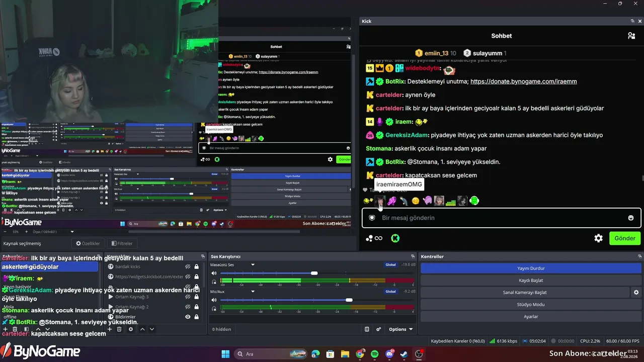Screen dimensions: 644x362
Task: Select the purple hand emote
Action: (391, 201)
